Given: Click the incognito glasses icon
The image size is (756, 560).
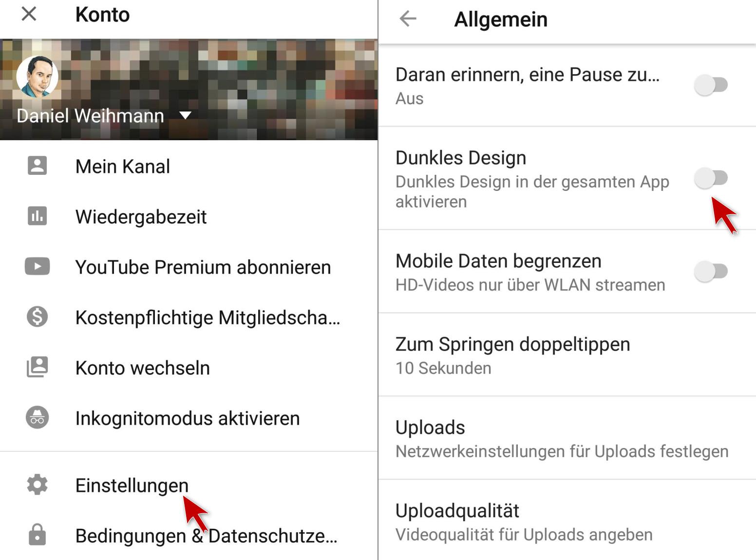Looking at the screenshot, I should (x=38, y=417).
